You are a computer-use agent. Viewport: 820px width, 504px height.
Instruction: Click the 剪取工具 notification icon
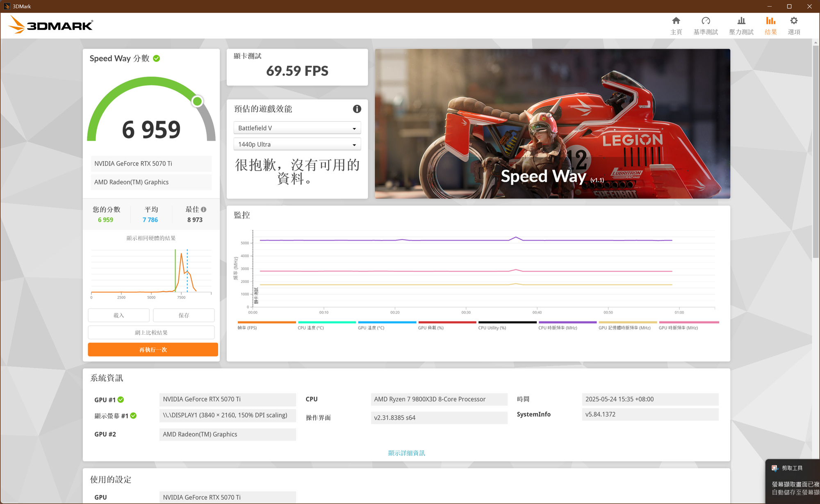point(775,468)
